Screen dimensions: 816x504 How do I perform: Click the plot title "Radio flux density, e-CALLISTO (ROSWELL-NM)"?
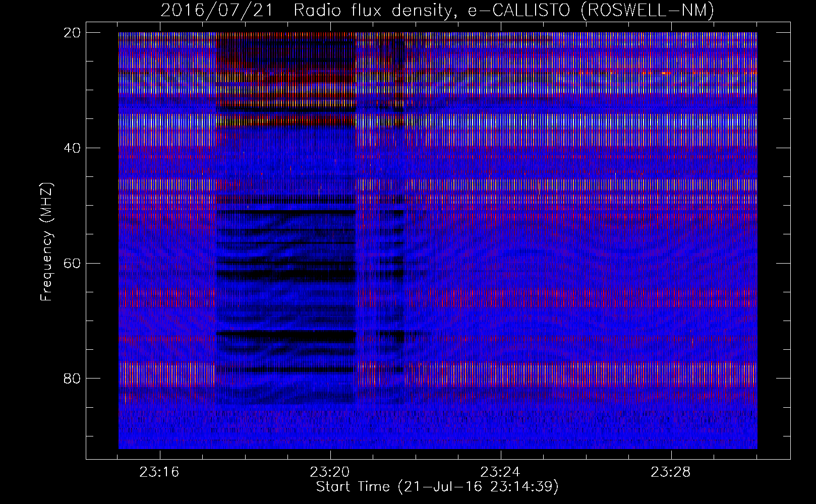click(x=503, y=10)
